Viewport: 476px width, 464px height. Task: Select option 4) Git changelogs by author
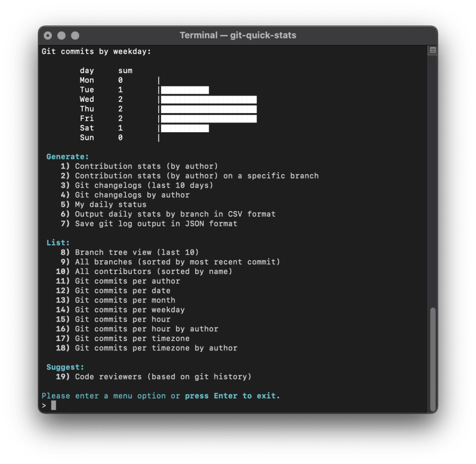(x=125, y=195)
